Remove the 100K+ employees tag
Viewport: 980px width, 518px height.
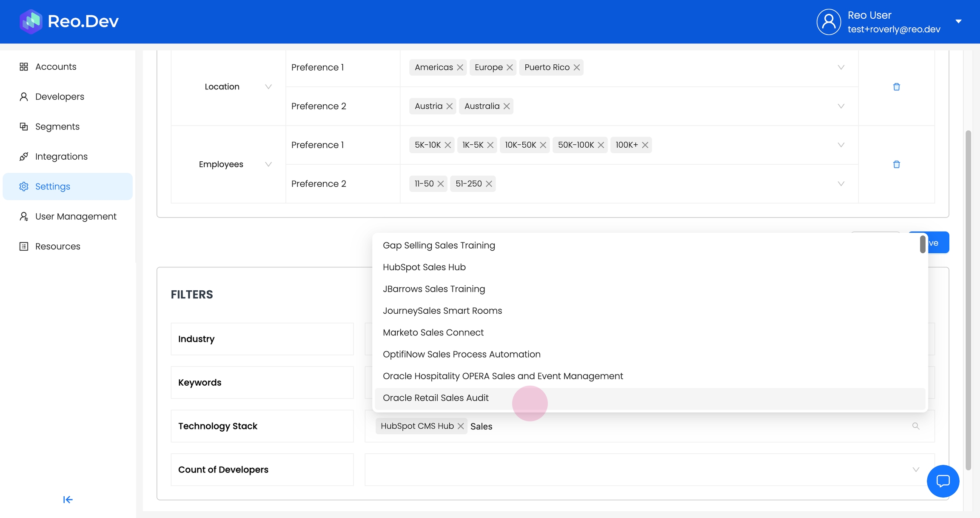645,145
